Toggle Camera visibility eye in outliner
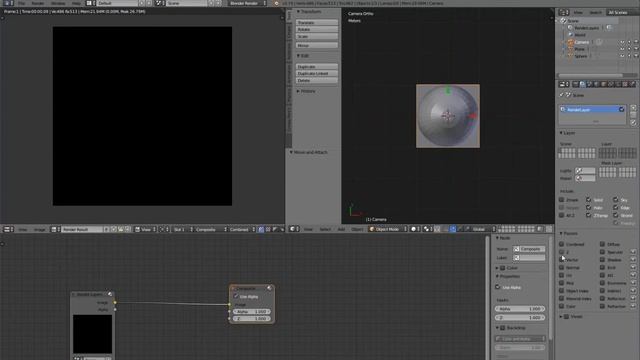Screen dimensions: 640x360 click(622, 42)
